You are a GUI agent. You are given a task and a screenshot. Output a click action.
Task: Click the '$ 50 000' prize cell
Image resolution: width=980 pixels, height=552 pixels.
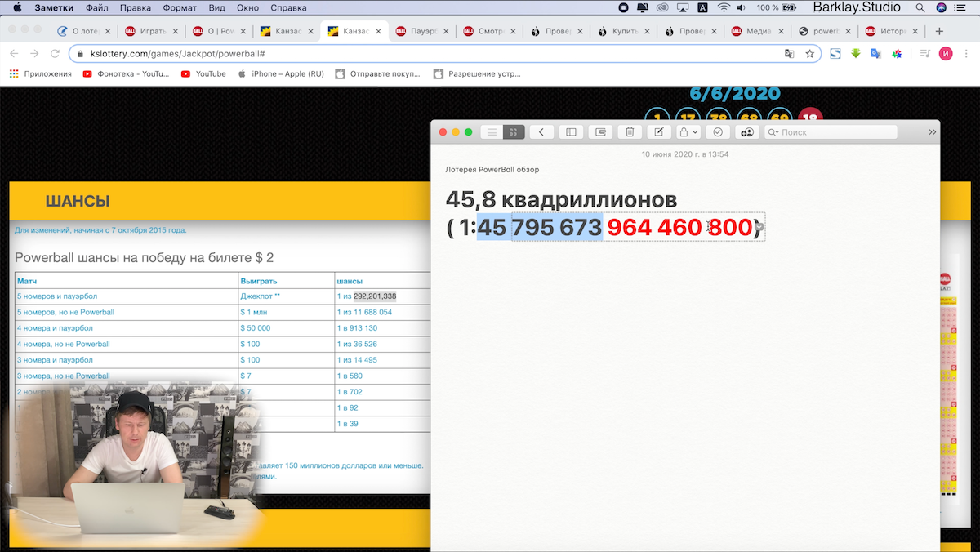tap(286, 328)
